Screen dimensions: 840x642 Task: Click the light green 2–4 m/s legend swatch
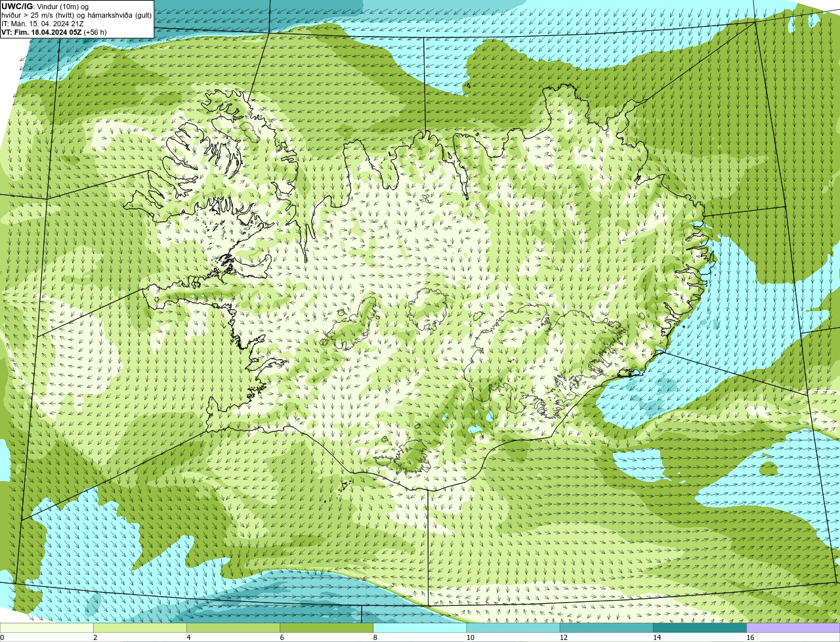click(140, 628)
